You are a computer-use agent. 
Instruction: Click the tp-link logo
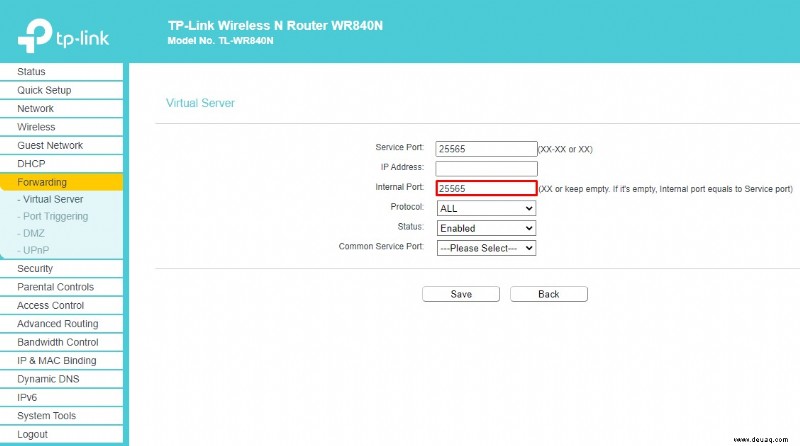point(63,36)
